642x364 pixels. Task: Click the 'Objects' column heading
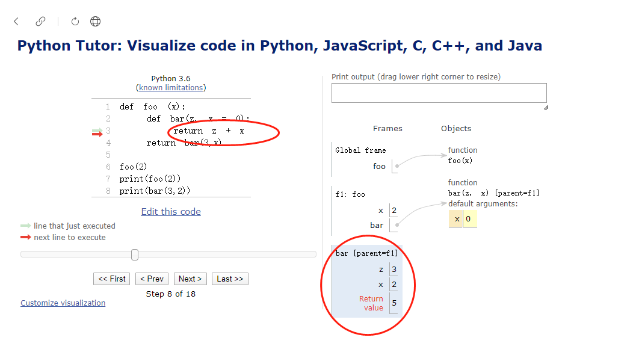456,129
